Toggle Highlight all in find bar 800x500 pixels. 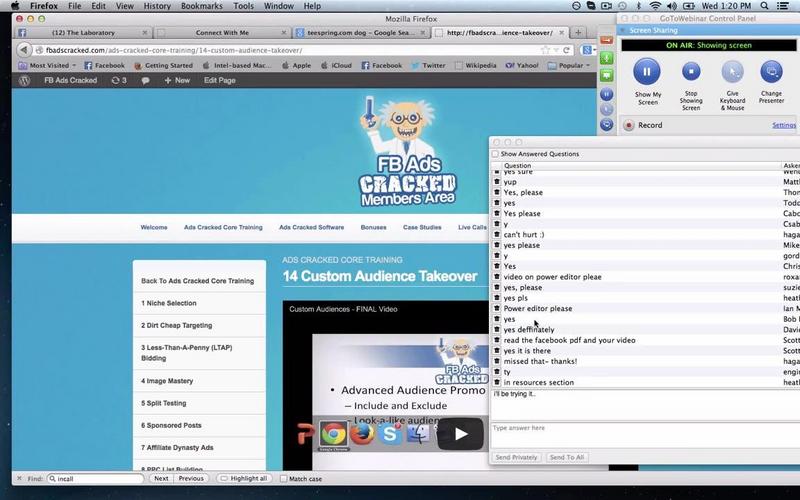tap(243, 479)
